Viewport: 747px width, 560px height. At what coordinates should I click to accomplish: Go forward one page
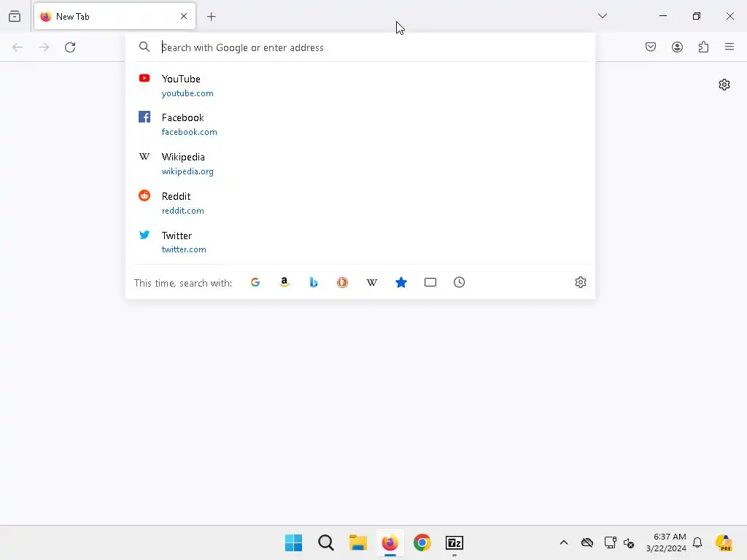click(x=44, y=47)
